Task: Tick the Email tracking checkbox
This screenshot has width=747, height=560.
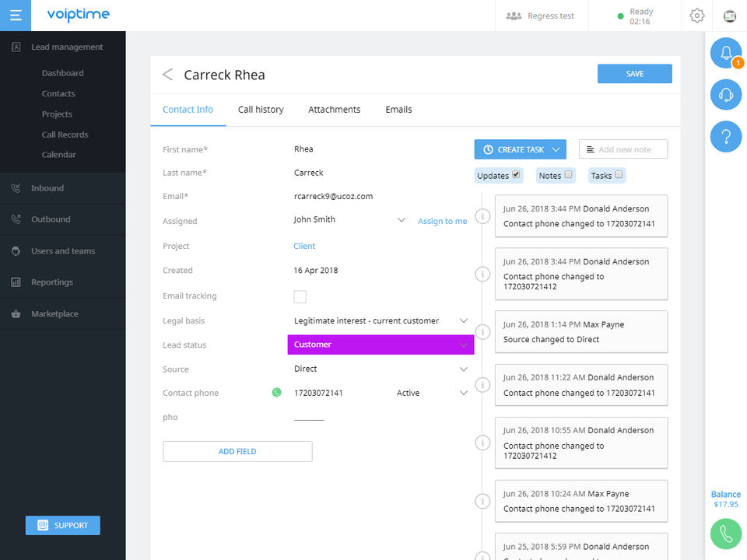Action: click(x=300, y=296)
